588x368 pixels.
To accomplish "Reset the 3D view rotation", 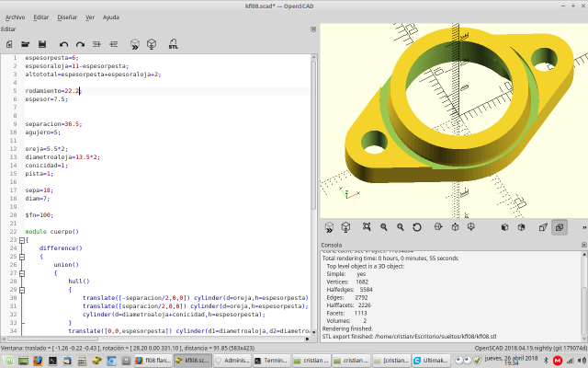I will (417, 227).
